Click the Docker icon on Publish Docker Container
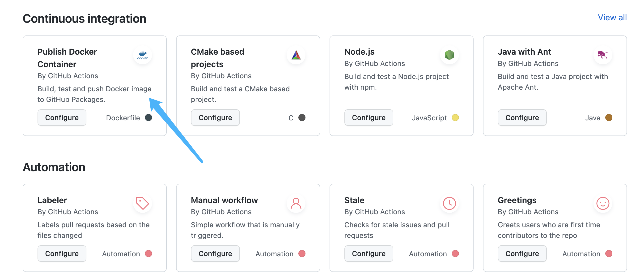 [144, 55]
